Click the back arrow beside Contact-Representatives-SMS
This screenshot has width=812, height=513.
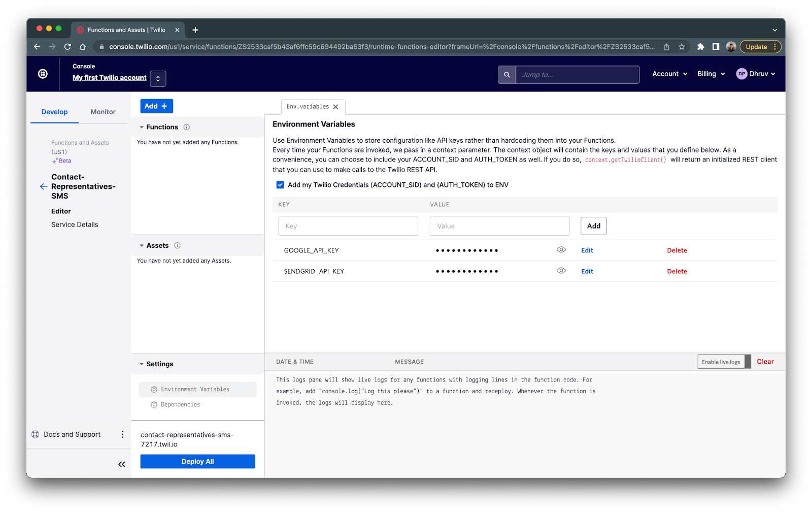(x=44, y=186)
